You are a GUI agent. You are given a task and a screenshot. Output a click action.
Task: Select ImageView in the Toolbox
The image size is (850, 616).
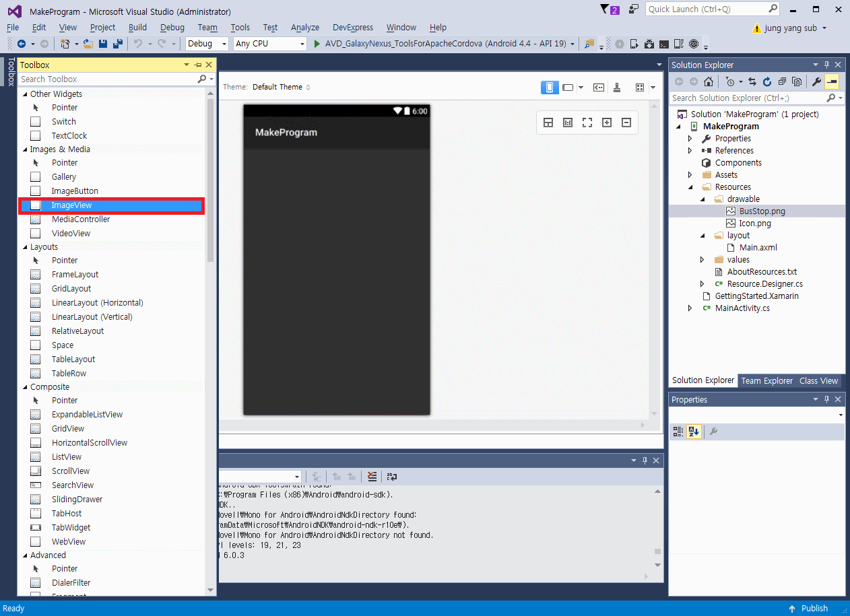[x=111, y=205]
